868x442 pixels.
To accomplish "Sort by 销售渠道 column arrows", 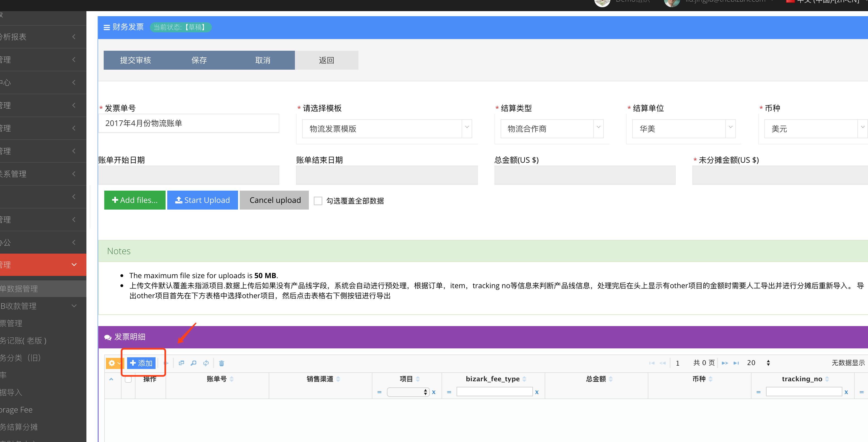I will [x=338, y=379].
